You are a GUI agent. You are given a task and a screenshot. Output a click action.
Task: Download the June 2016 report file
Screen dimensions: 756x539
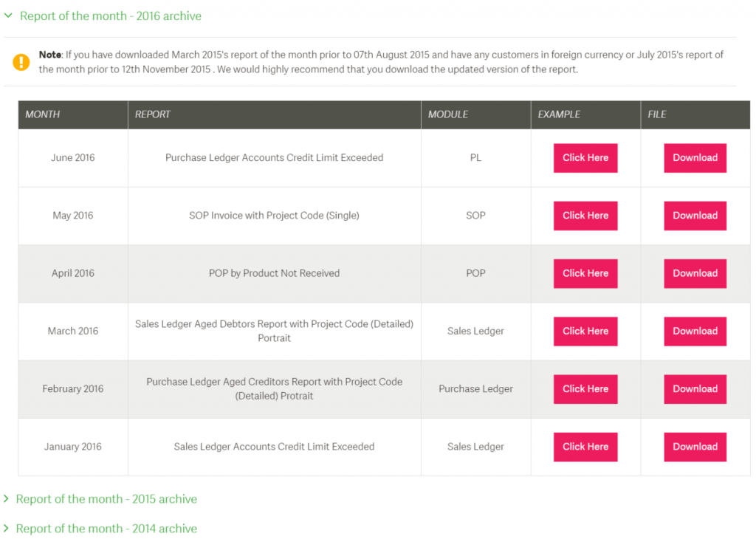click(x=695, y=158)
